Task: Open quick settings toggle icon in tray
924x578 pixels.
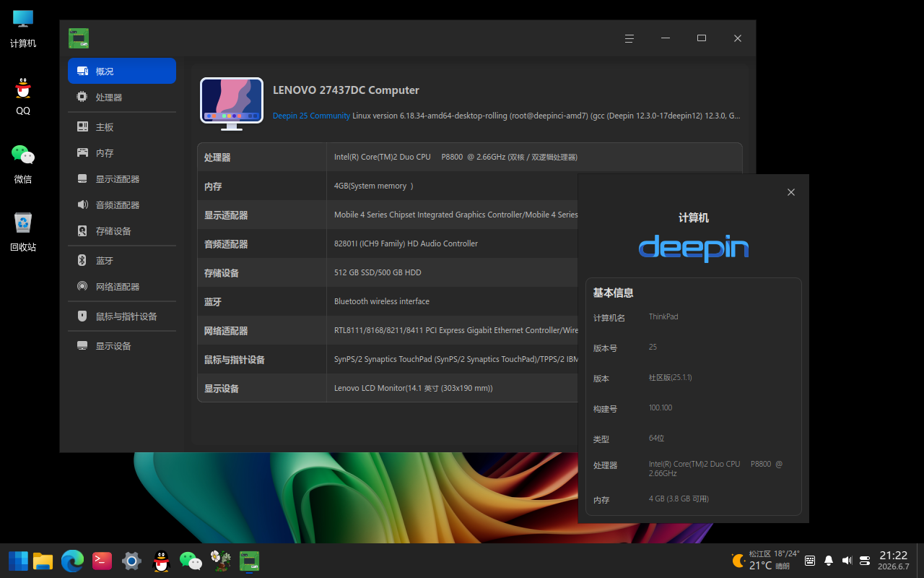Action: [865, 561]
